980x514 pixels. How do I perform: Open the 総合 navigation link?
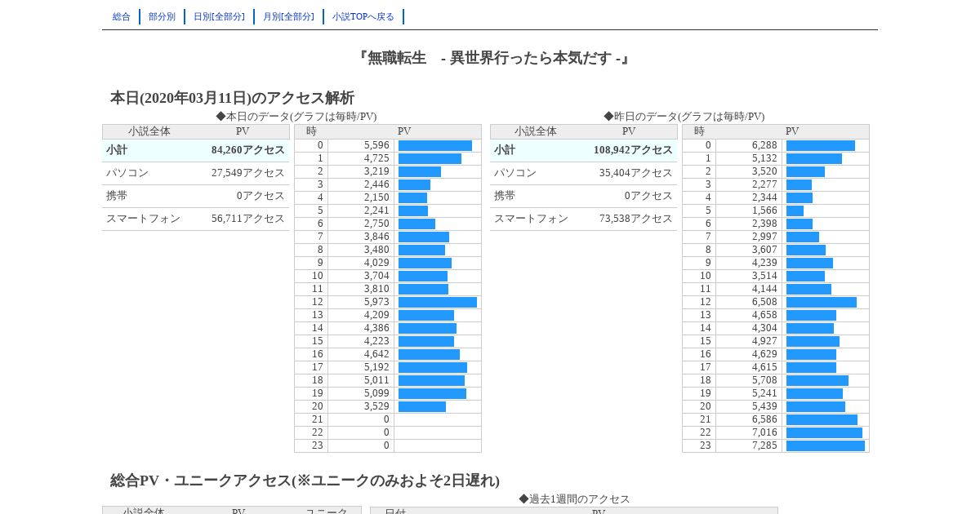[122, 16]
